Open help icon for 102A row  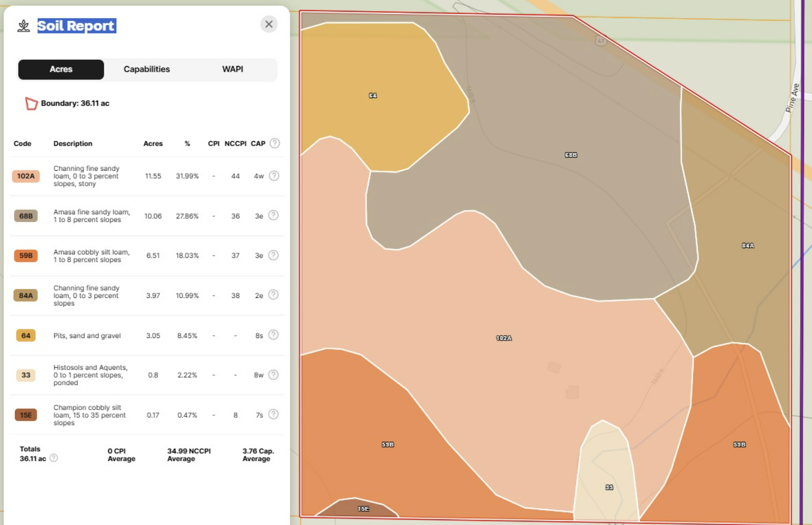click(x=274, y=176)
